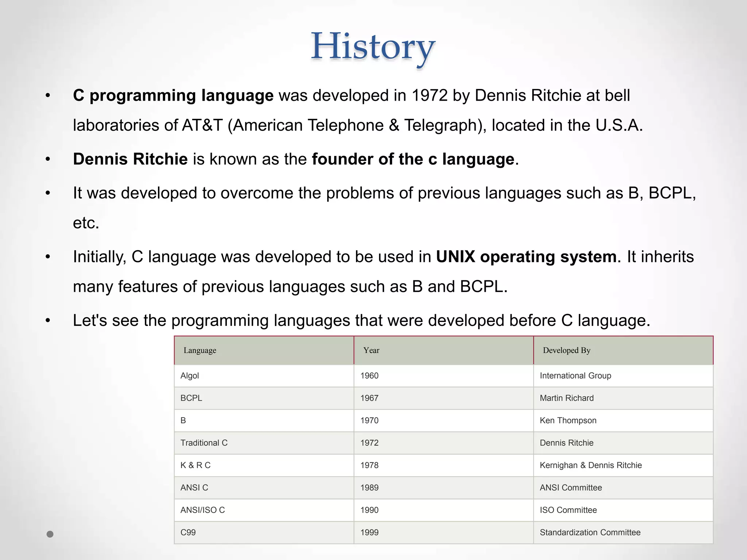The image size is (747, 560).
Task: Select the ANSI Committee cell
Action: pyautogui.click(x=571, y=488)
